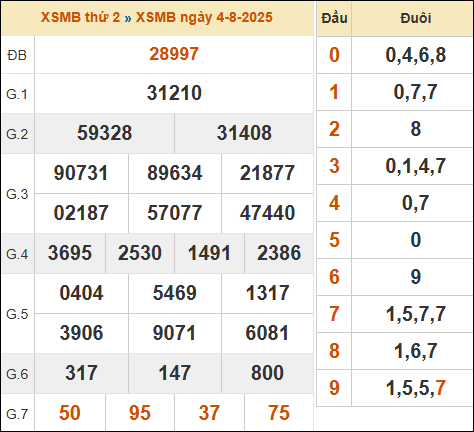Select the G.1 prize number 31210
The image size is (474, 432).
[x=174, y=93]
